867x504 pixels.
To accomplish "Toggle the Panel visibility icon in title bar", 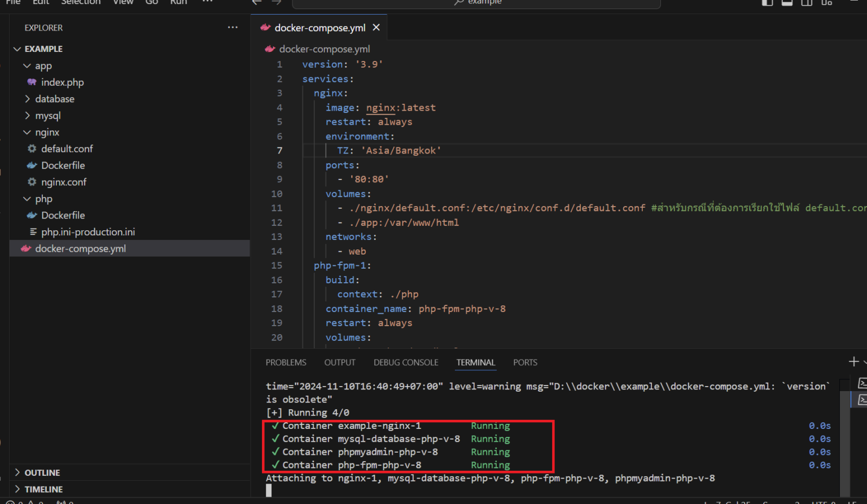I will (x=786, y=3).
